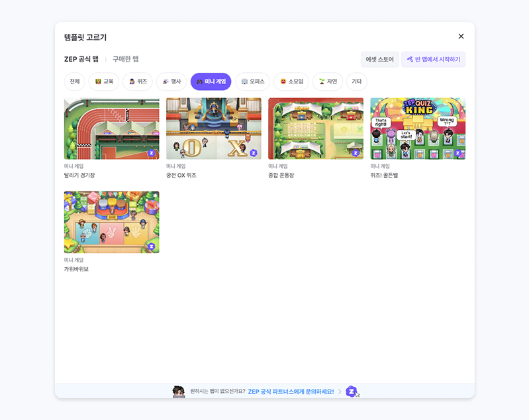Close the 템플릿 고르기 dialog
This screenshot has width=529, height=420.
(461, 36)
